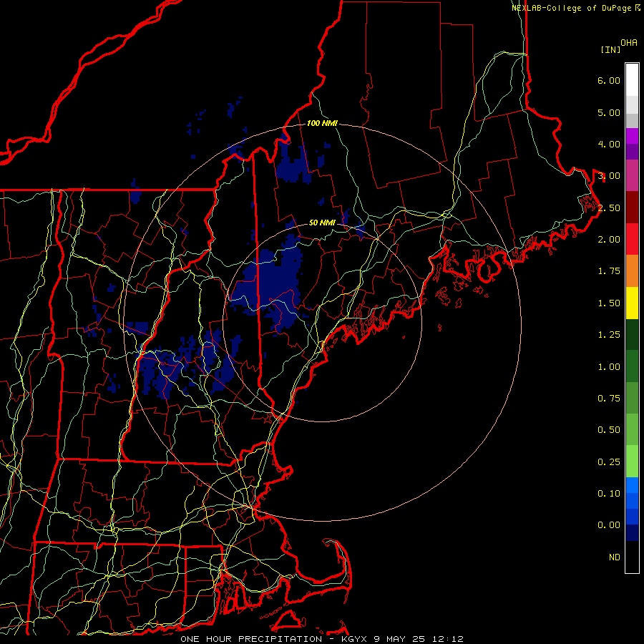
Task: Click the bright red 2.00 legend swatch
Action: coord(632,239)
